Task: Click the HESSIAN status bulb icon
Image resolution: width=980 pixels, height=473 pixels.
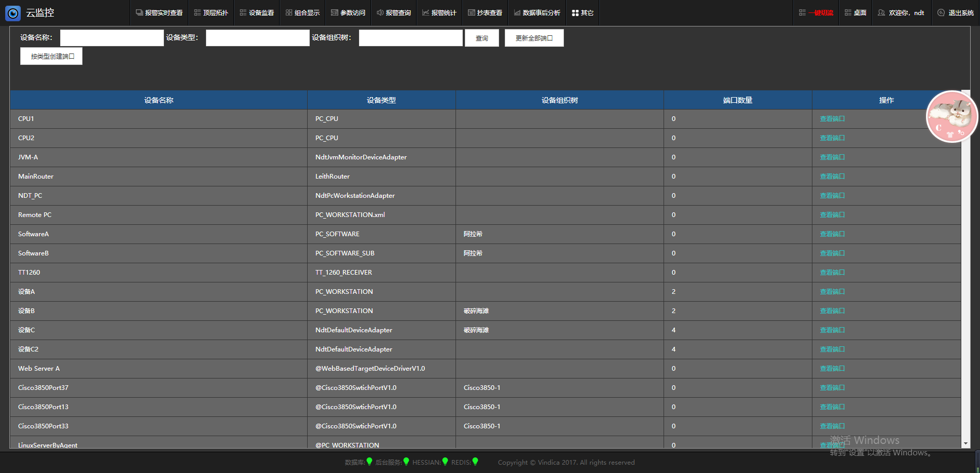Action: pyautogui.click(x=445, y=462)
